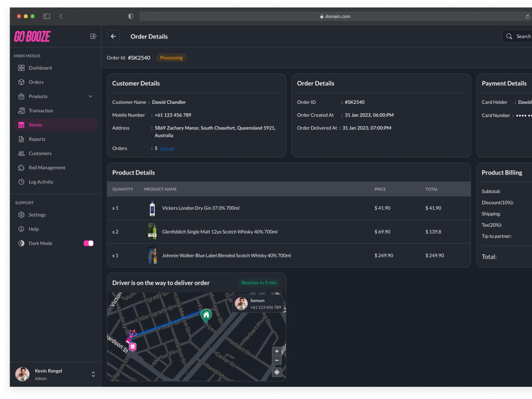The height and width of the screenshot is (399, 532).
Task: Click the Roll Management puzzle icon
Action: (21, 168)
